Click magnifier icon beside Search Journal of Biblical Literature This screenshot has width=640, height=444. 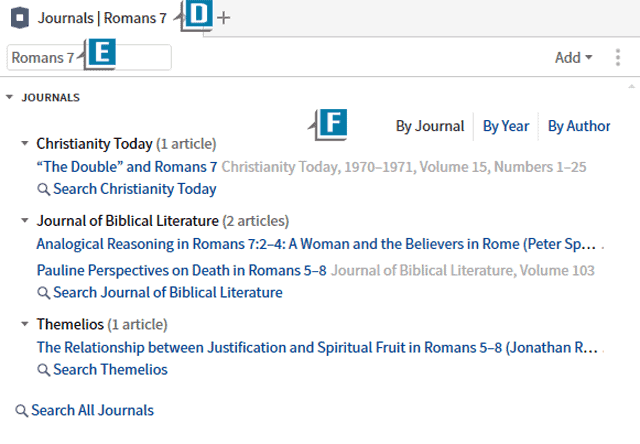pyautogui.click(x=44, y=293)
